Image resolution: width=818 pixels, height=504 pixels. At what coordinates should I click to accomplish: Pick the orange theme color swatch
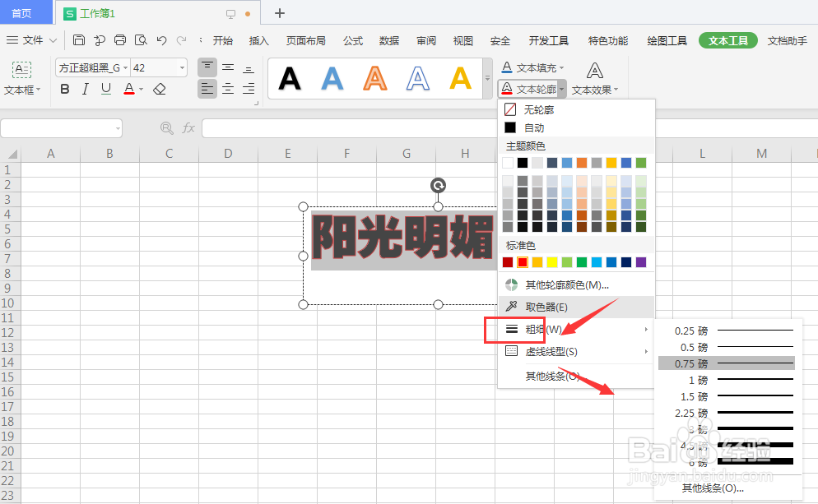582,163
